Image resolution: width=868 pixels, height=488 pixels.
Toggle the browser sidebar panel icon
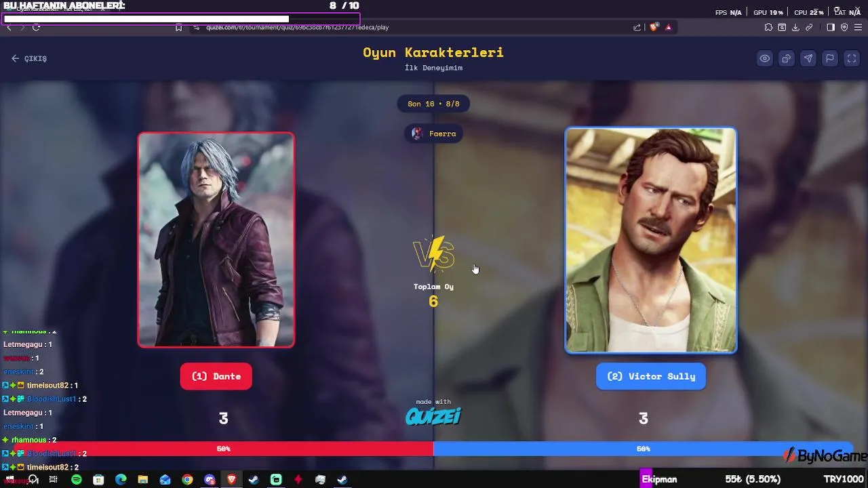click(831, 27)
